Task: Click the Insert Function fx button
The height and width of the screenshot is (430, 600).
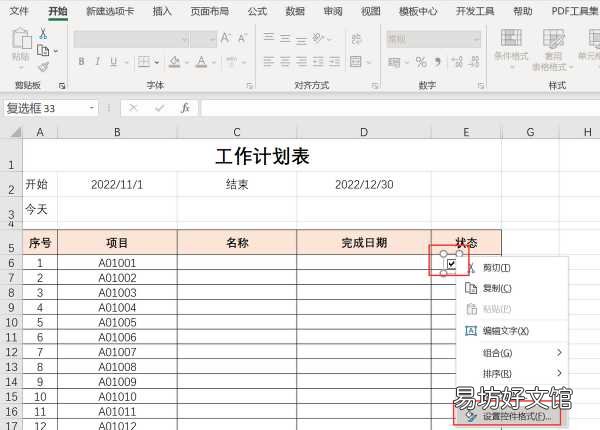Action: click(x=185, y=108)
